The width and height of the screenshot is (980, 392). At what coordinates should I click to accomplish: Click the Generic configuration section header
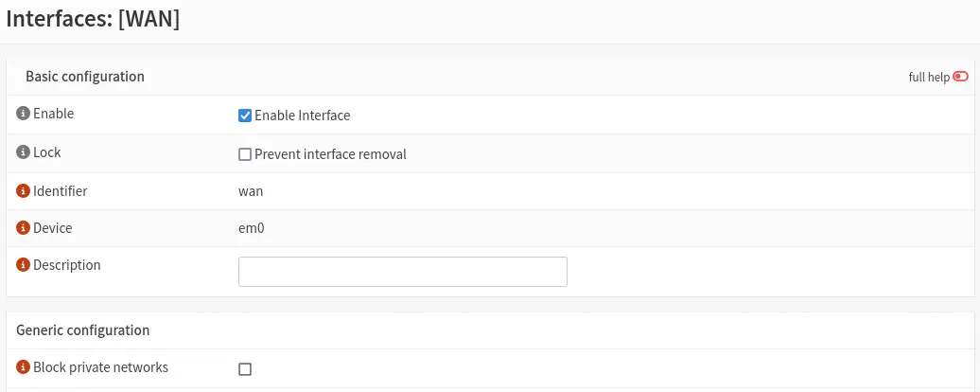pos(82,330)
